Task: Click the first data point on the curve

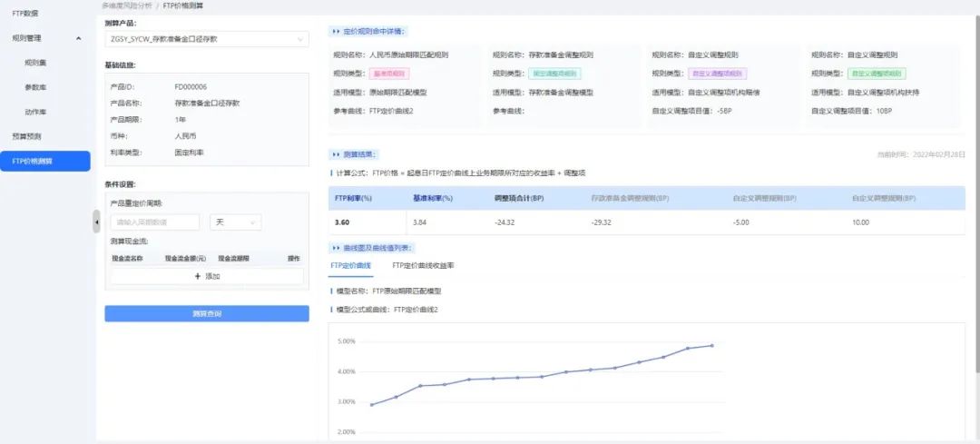Action: tap(371, 405)
